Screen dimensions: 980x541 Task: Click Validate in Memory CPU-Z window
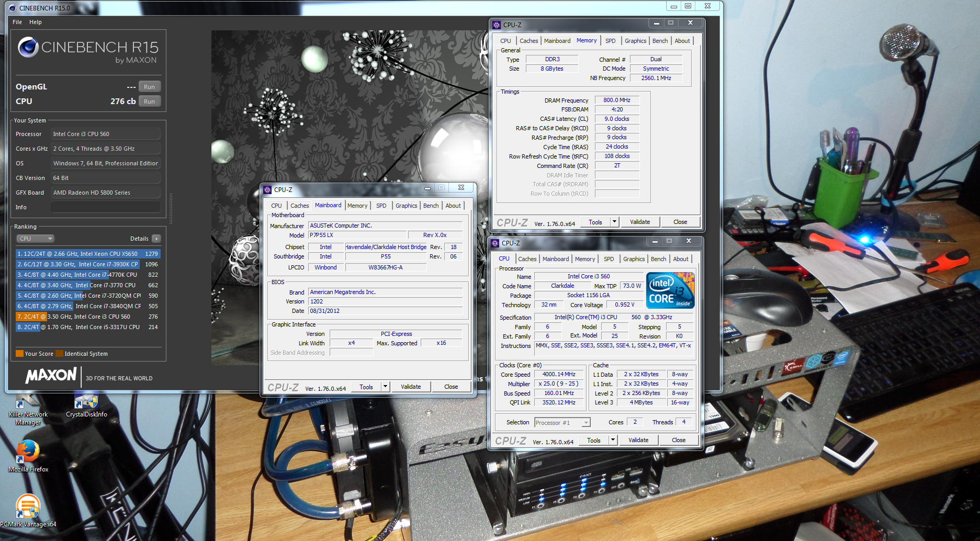(x=640, y=222)
